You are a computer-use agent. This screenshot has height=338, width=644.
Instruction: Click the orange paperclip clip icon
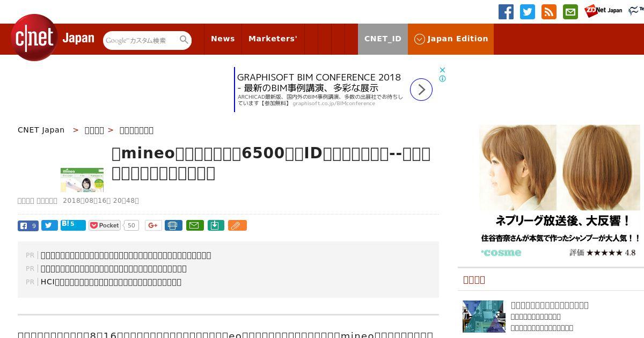(x=237, y=225)
